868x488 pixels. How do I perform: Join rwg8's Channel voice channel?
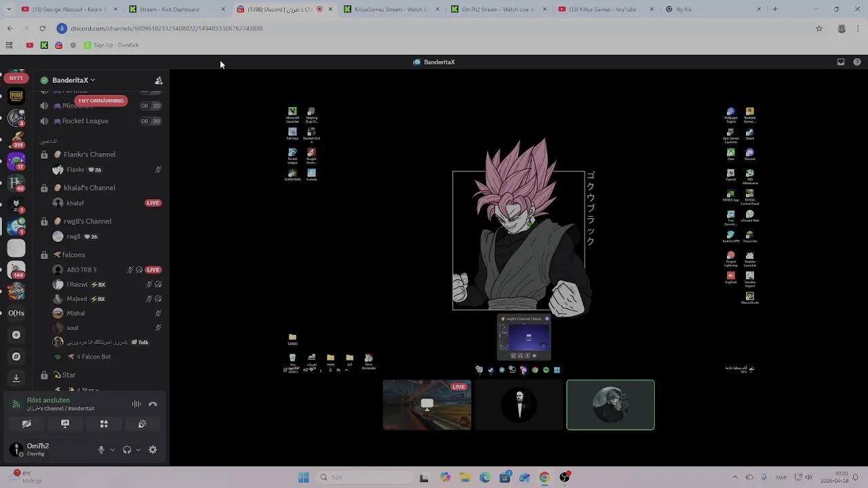coord(102,221)
